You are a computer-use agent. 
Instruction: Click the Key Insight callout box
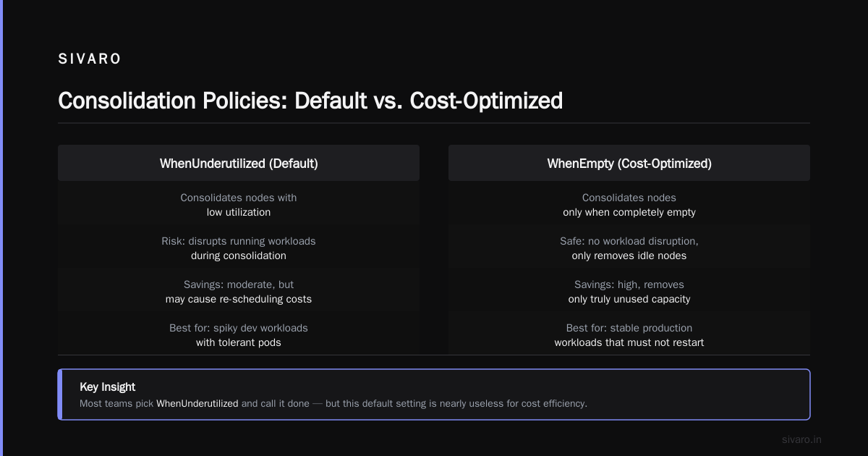(434, 394)
